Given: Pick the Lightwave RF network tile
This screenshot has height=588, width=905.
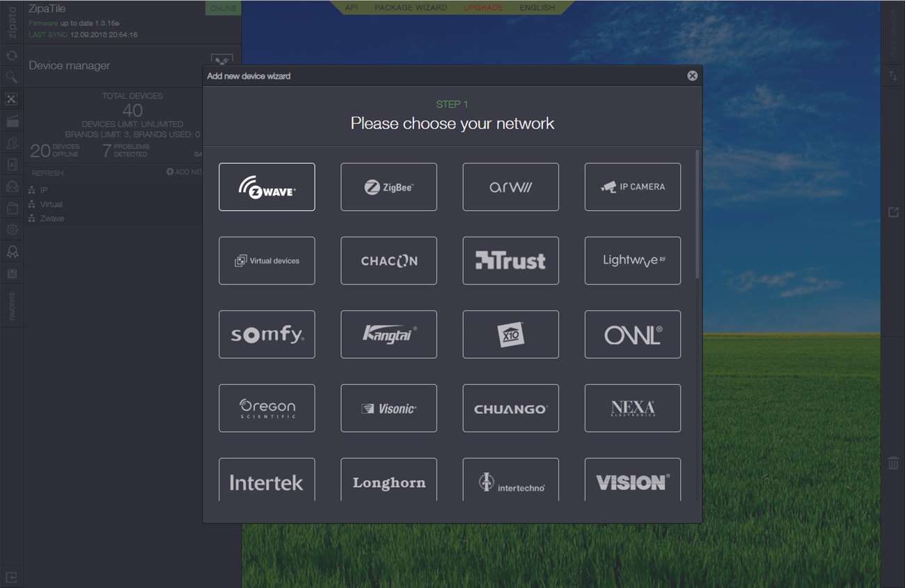Looking at the screenshot, I should (633, 260).
